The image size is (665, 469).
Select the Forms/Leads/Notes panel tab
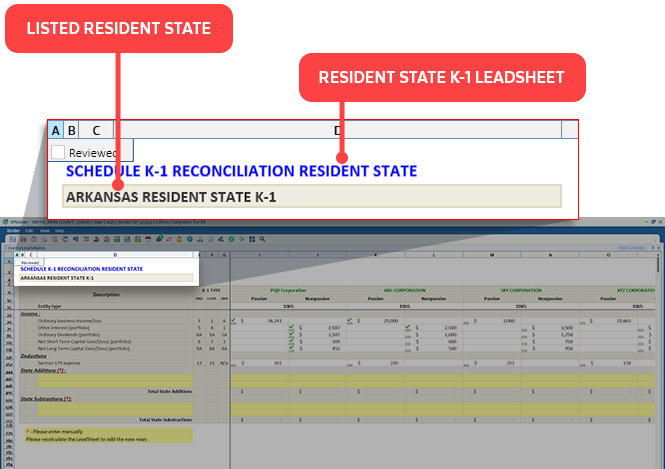coord(27,248)
